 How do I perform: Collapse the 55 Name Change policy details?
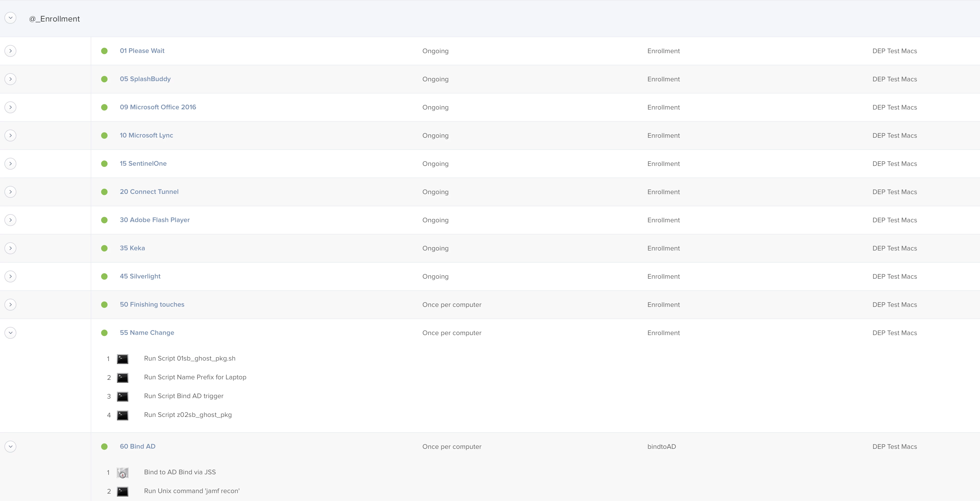[11, 333]
